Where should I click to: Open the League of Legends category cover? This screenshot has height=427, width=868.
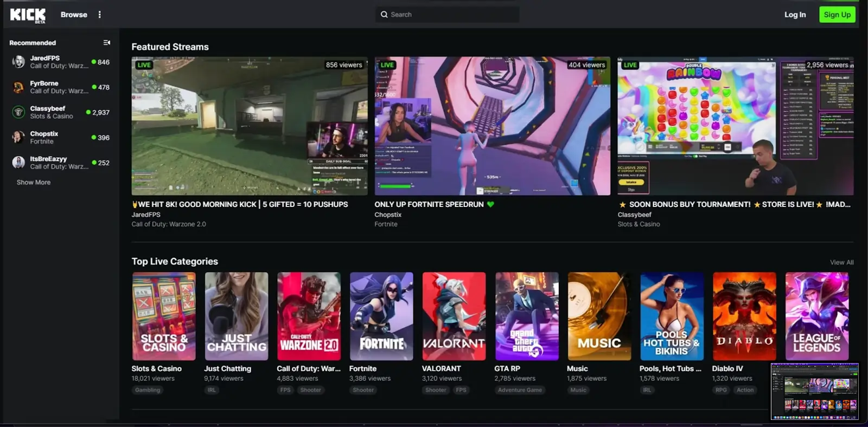(x=817, y=316)
